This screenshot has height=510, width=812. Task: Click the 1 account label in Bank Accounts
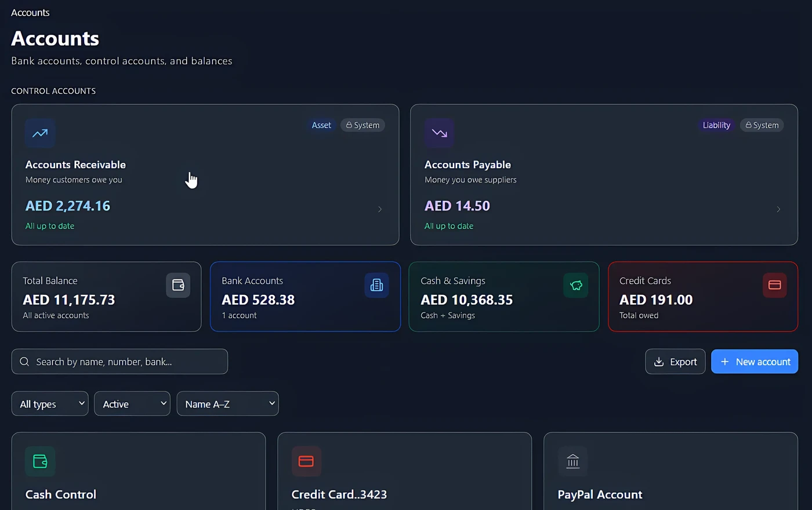239,315
